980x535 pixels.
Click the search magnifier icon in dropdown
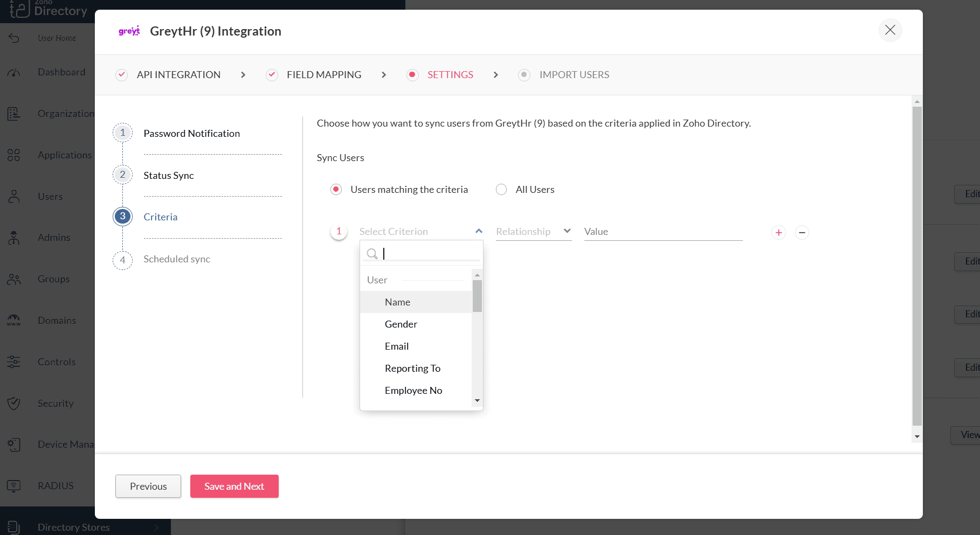click(372, 254)
